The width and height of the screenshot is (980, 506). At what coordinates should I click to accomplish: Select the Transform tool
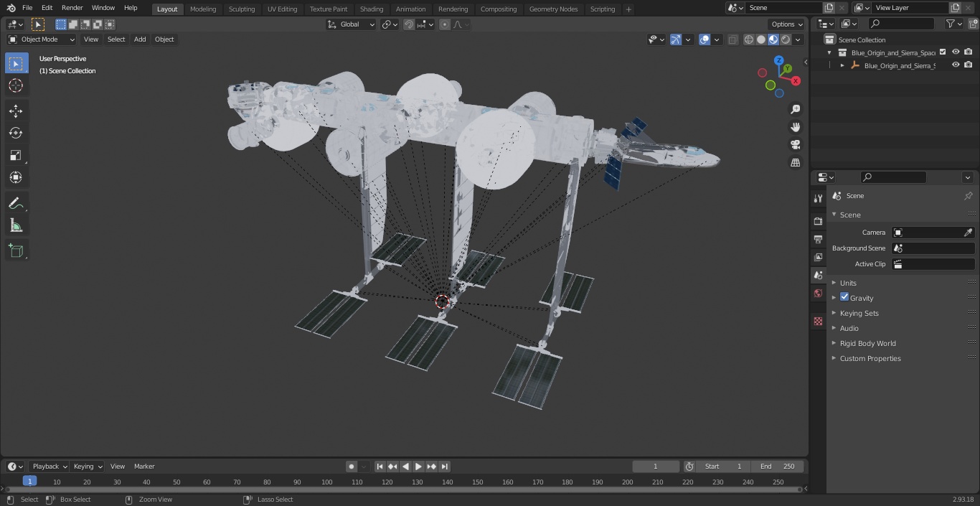tap(16, 177)
